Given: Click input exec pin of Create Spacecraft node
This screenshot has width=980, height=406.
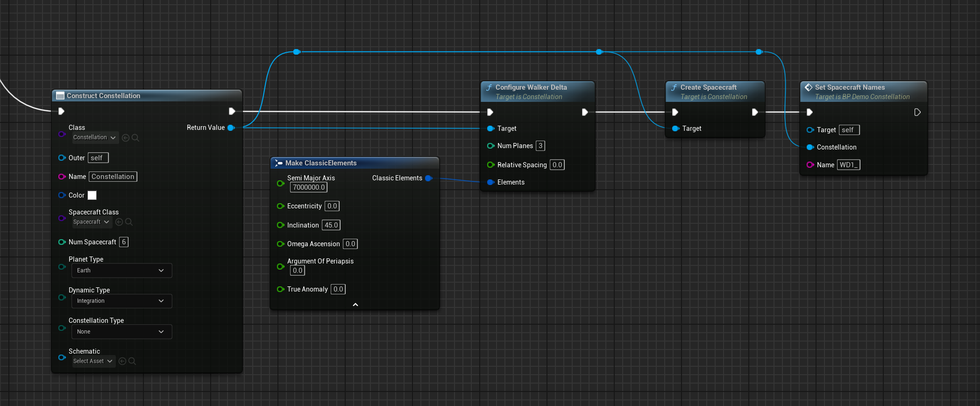Looking at the screenshot, I should (x=675, y=112).
